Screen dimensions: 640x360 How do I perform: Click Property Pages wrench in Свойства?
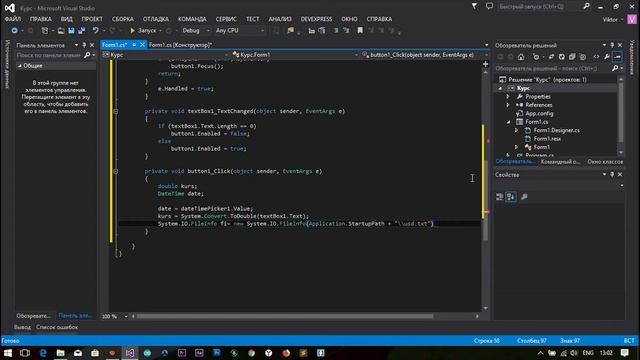tap(524, 197)
